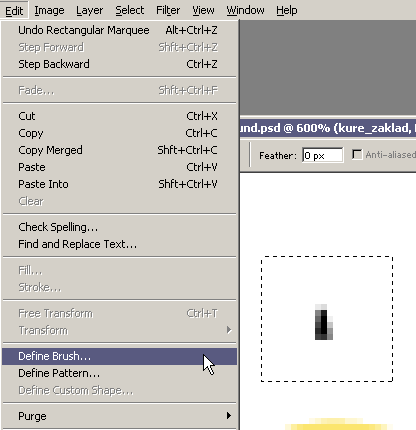Open the View menu

(203, 11)
